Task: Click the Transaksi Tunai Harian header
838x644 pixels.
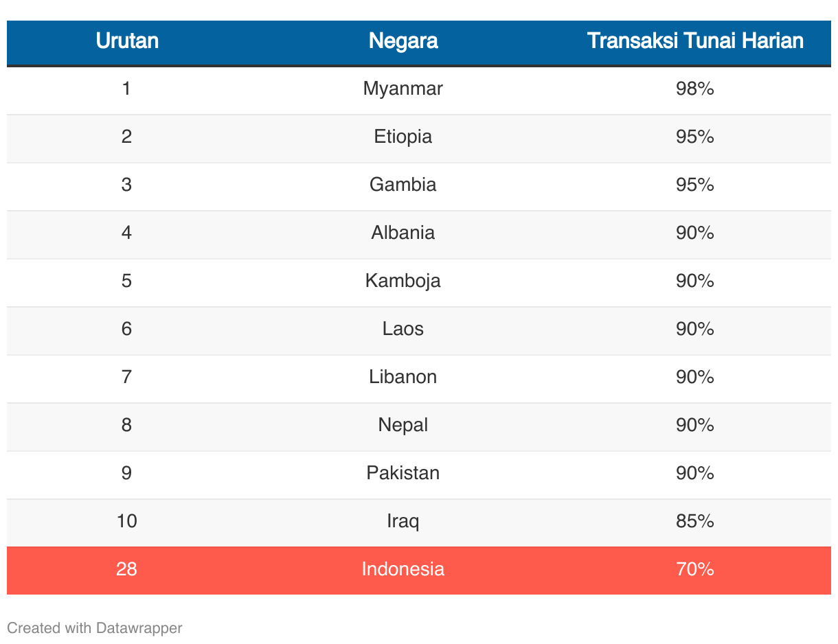Action: pos(695,41)
